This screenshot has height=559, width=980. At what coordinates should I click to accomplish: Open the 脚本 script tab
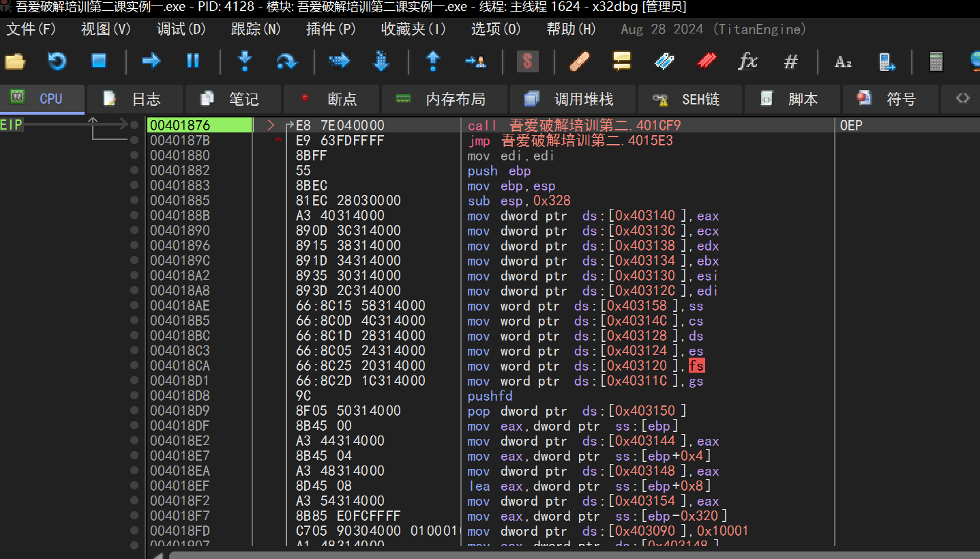pyautogui.click(x=791, y=99)
